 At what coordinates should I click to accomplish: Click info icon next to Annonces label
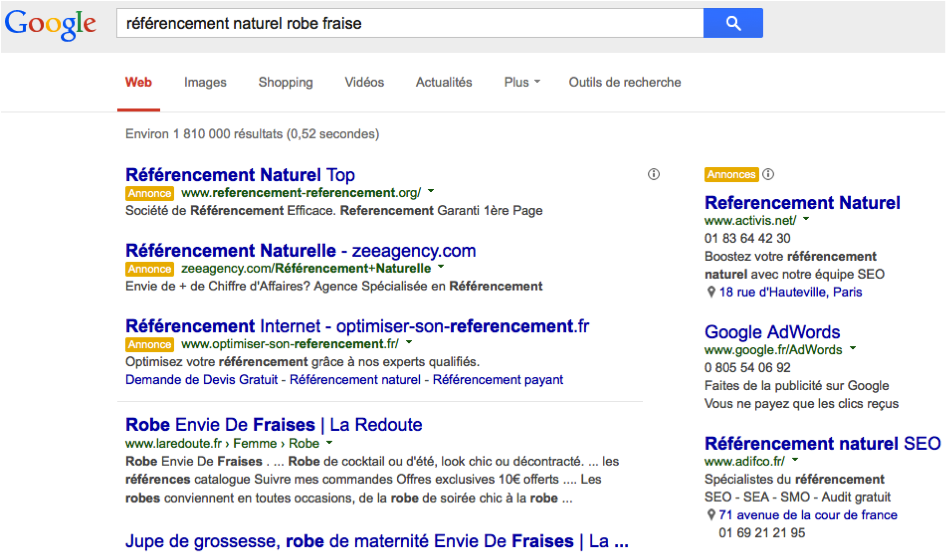(768, 174)
